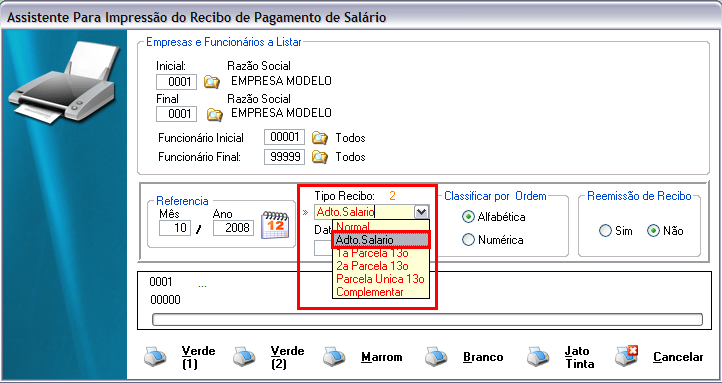Focus the Final company code field
Image resolution: width=722 pixels, height=383 pixels.
[176, 114]
